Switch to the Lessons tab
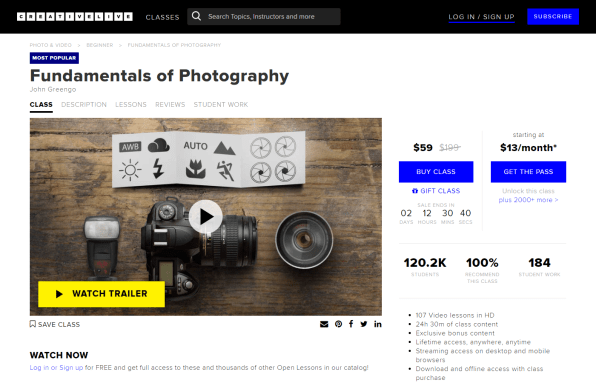This screenshot has width=596, height=383. pyautogui.click(x=131, y=104)
